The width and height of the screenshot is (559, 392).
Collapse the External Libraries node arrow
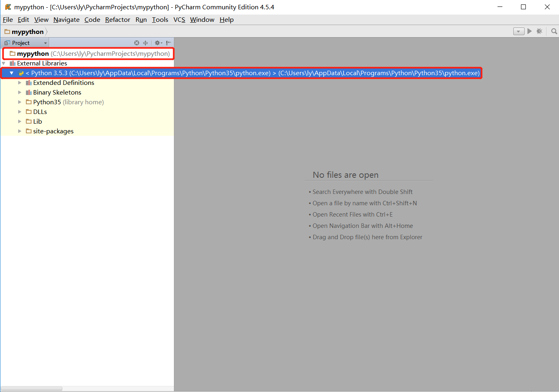click(x=4, y=63)
